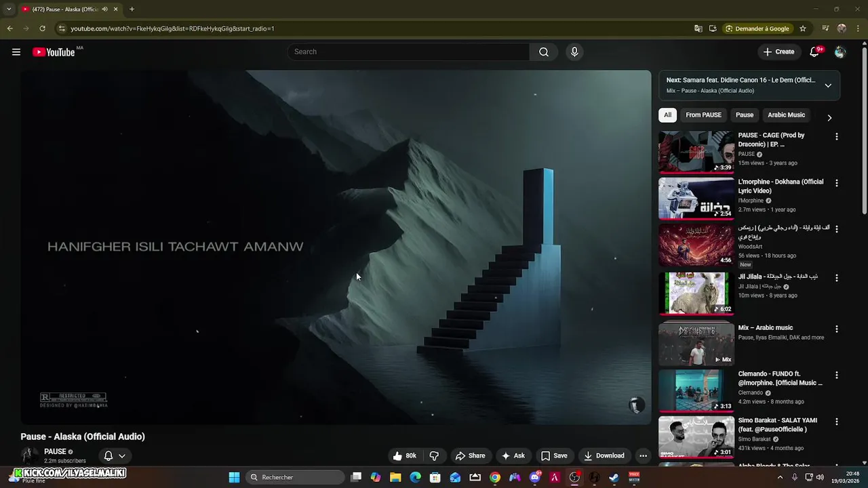Open PAUSE - CAGE video thumbnail

point(696,152)
